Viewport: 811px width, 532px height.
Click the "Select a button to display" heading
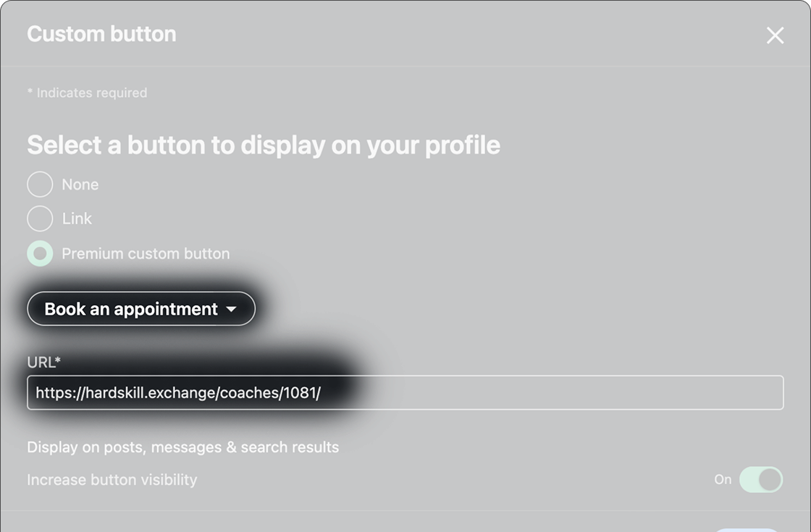264,145
